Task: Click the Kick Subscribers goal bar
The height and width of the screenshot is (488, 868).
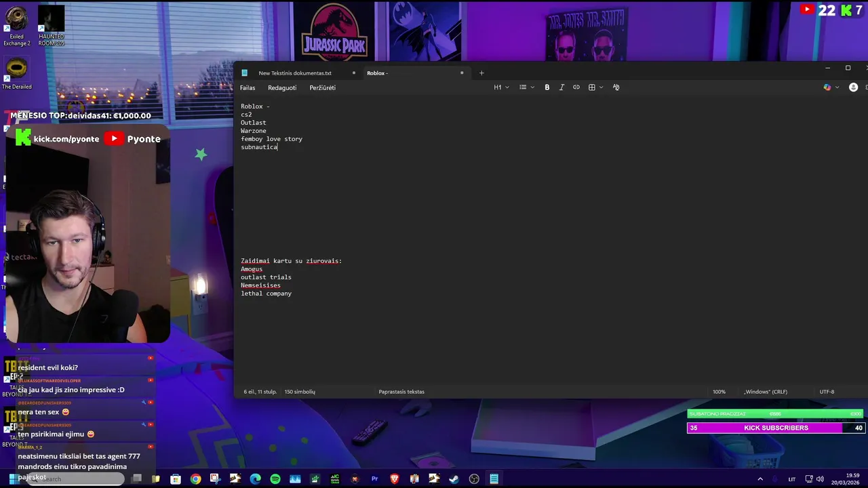Action: pos(776,428)
